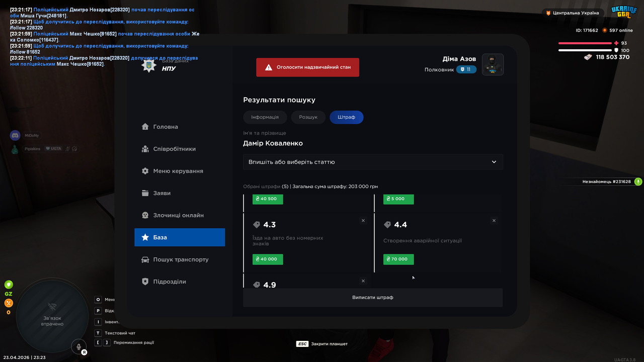The width and height of the screenshot is (644, 362).
Task: Click the tag icon beside article 4.4
Action: [387, 225]
